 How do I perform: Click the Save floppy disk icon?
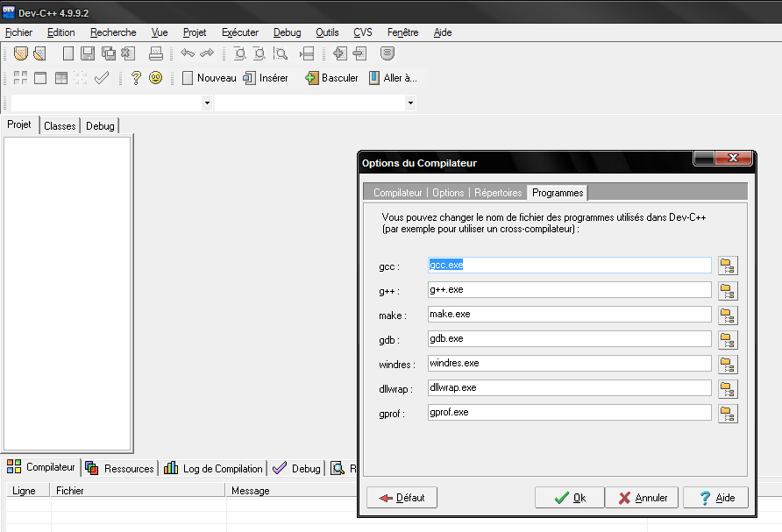(88, 53)
